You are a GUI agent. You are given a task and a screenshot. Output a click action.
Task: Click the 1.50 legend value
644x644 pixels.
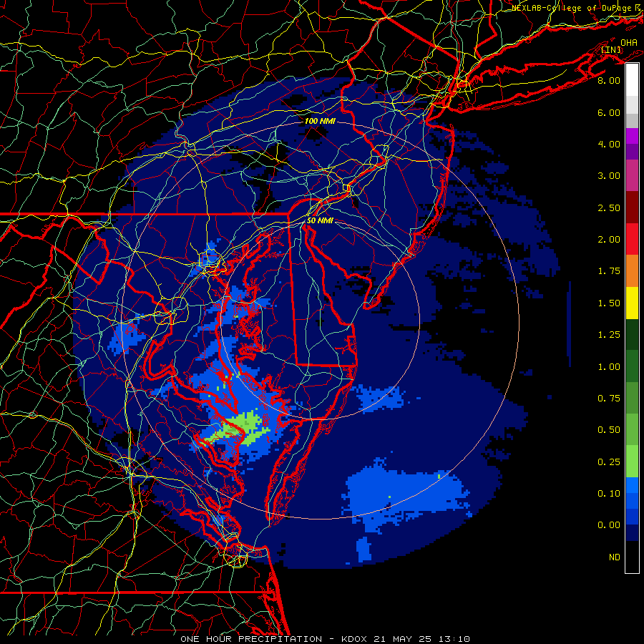609,303
